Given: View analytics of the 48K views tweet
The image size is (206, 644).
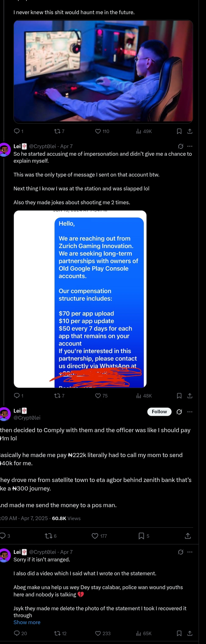Looking at the screenshot, I should [x=139, y=396].
